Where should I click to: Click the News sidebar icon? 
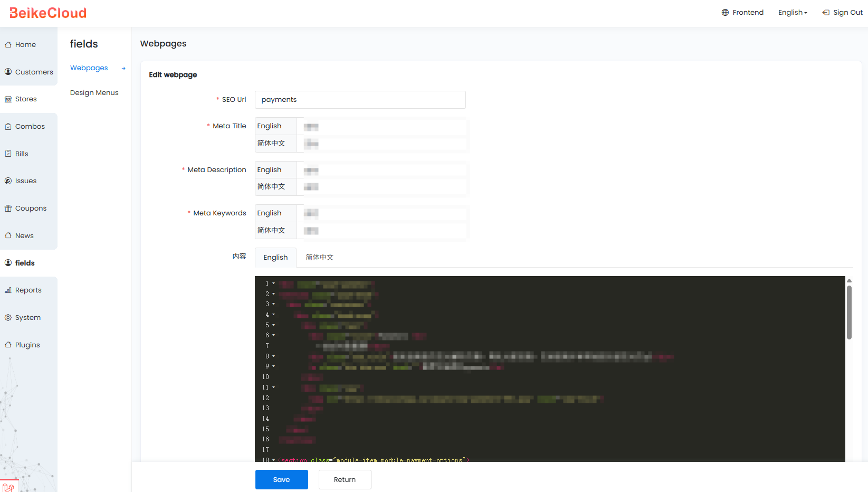(8, 235)
